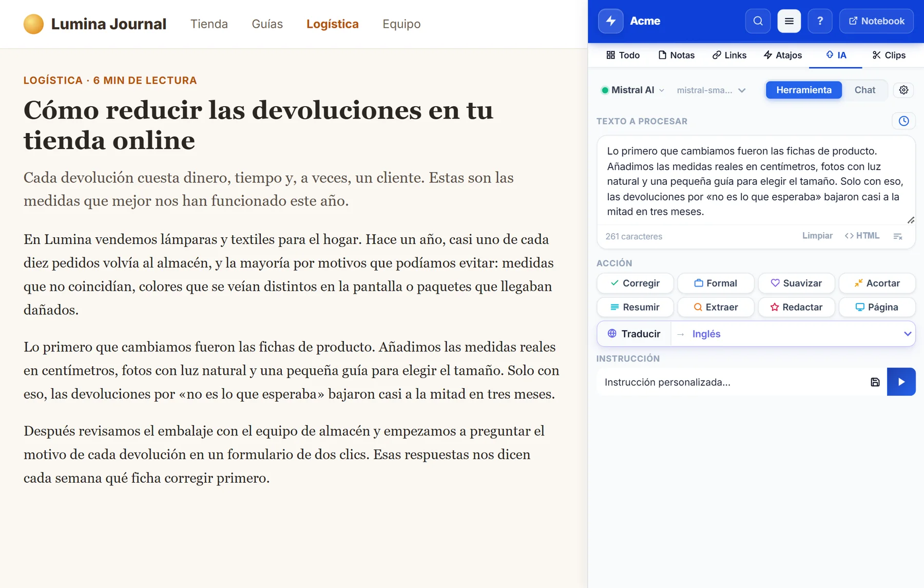This screenshot has width=924, height=588.
Task: Go to Guías in site navigation
Action: tap(267, 24)
